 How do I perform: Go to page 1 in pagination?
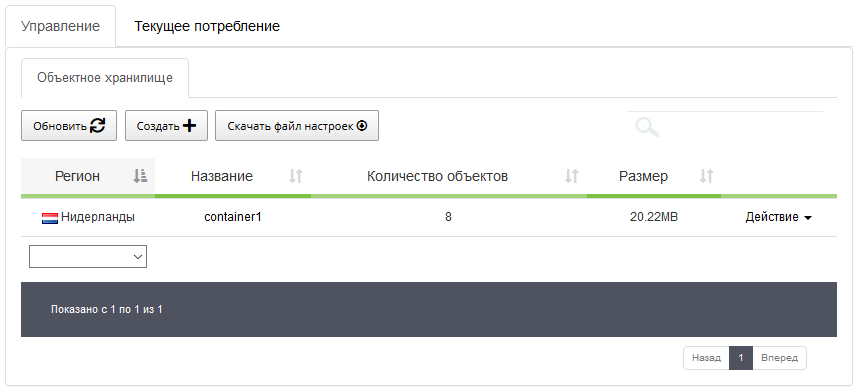point(741,358)
